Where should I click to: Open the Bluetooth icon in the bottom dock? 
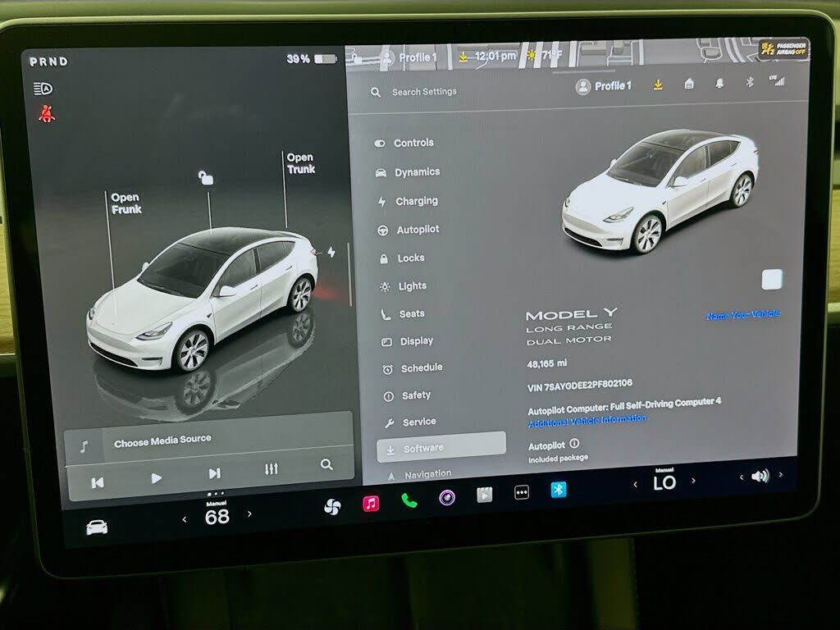[x=559, y=490]
